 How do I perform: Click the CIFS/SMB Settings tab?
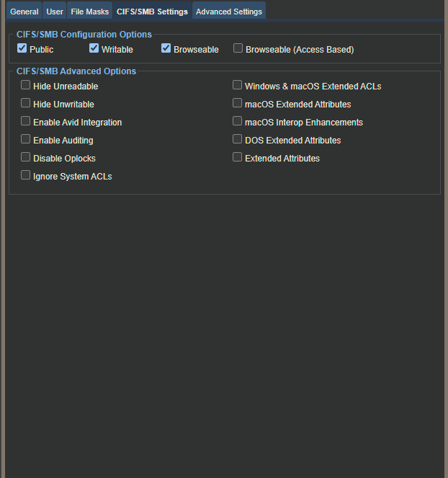point(152,11)
